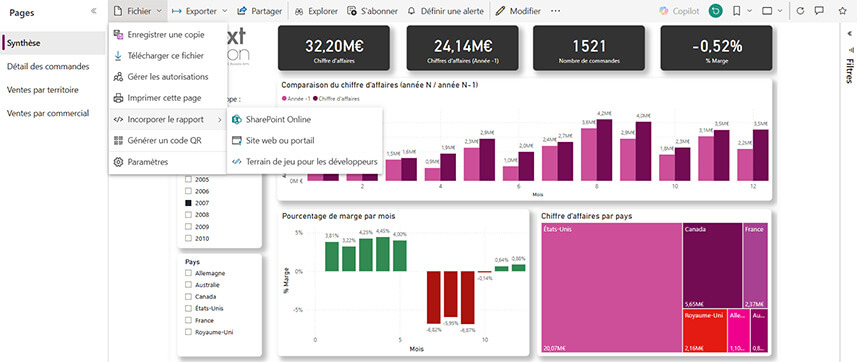Expand the view mode dropdown arrow
This screenshot has height=362, width=857.
tap(779, 11)
